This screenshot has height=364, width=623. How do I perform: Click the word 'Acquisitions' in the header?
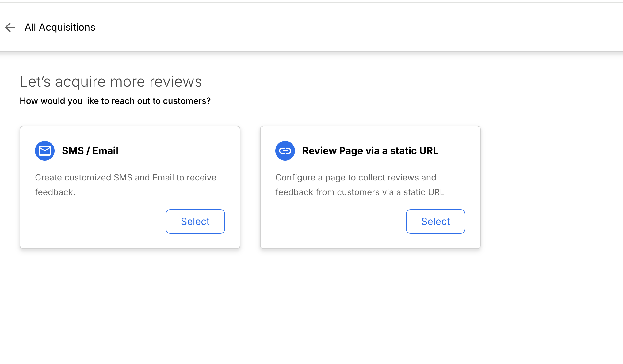[x=67, y=27]
